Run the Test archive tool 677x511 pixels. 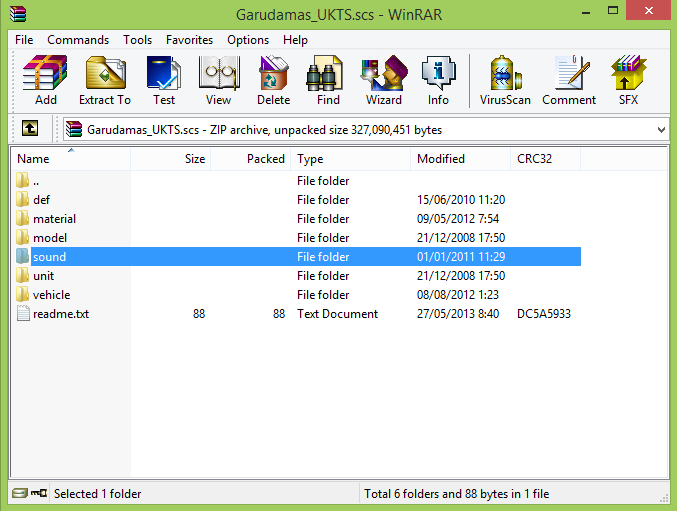(x=164, y=80)
